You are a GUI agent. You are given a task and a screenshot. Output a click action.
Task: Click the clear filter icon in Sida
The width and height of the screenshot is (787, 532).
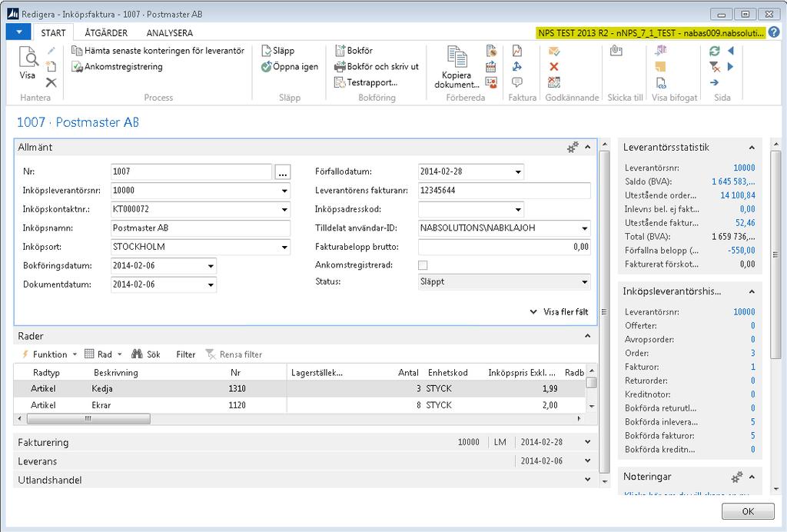715,66
